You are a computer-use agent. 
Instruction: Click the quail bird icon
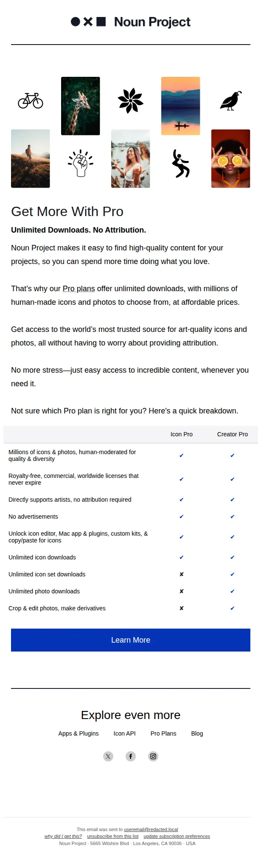pos(231,101)
